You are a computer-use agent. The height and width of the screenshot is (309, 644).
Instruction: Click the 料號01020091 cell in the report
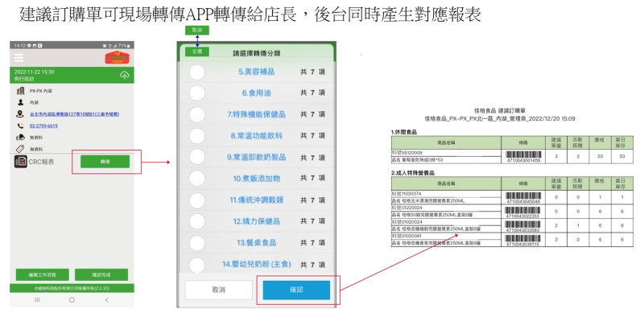[446, 236]
